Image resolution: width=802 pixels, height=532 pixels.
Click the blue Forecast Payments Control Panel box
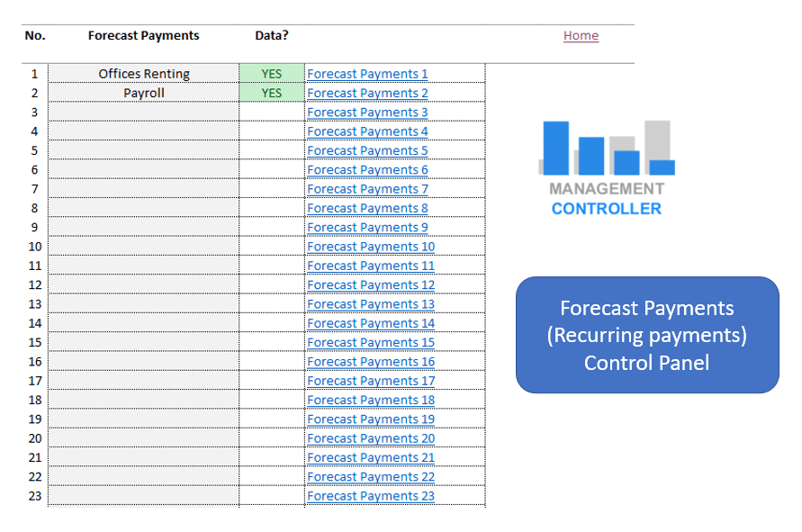(x=646, y=335)
